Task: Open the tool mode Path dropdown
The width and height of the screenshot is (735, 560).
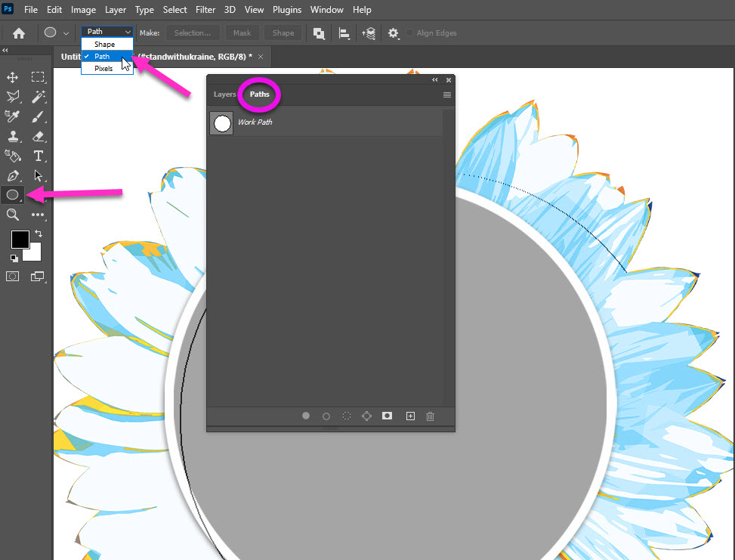Action: [x=107, y=32]
